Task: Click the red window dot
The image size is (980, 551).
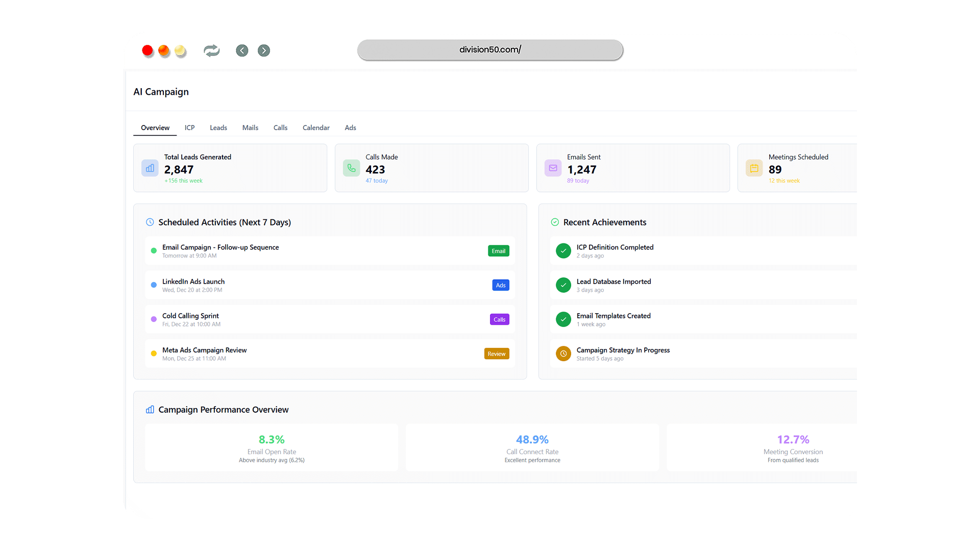Action: (148, 51)
